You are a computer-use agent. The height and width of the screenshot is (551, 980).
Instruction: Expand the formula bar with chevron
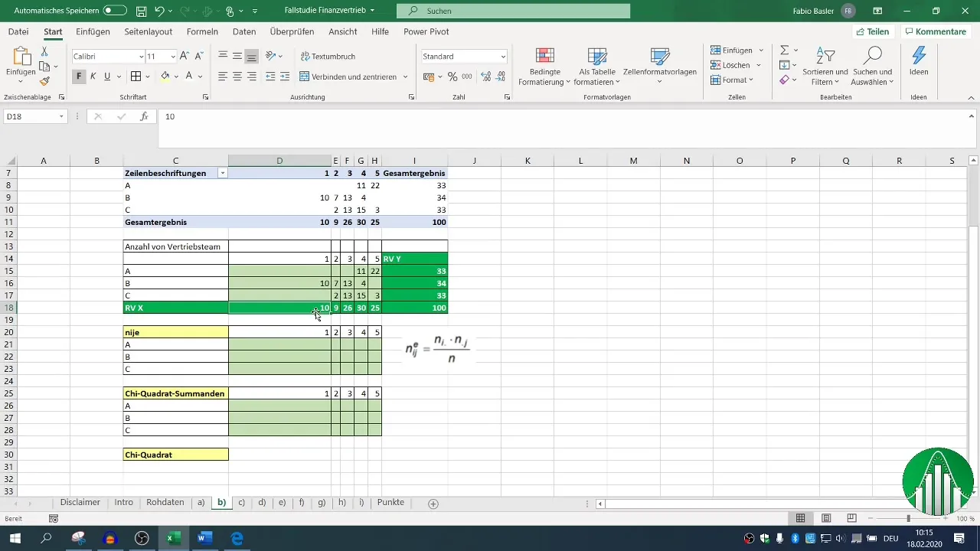point(972,116)
